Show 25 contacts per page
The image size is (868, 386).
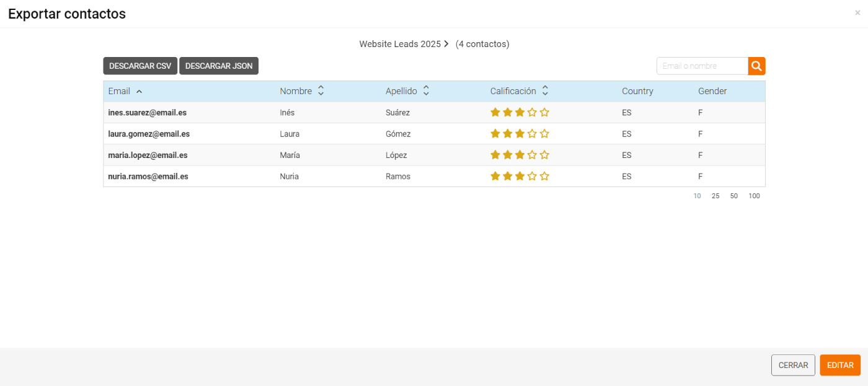(x=715, y=196)
